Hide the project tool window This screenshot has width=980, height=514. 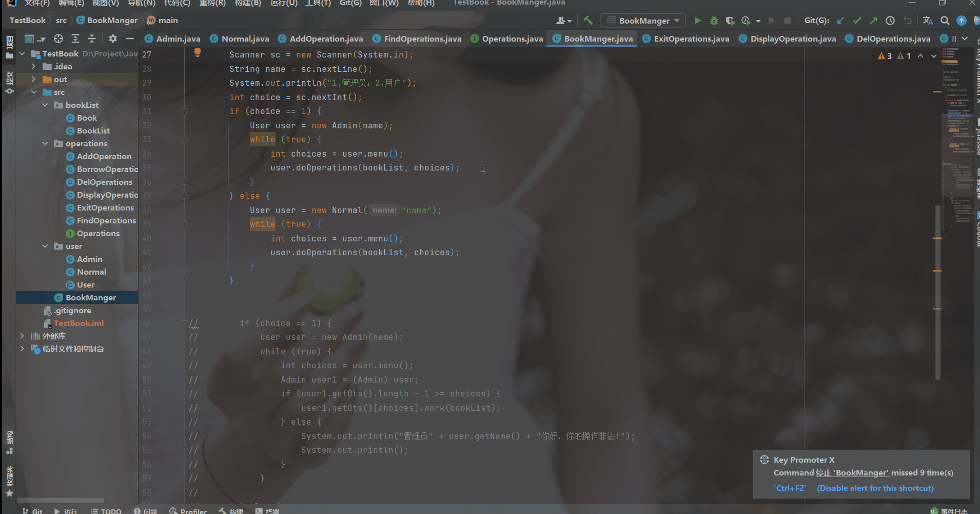[x=130, y=39]
